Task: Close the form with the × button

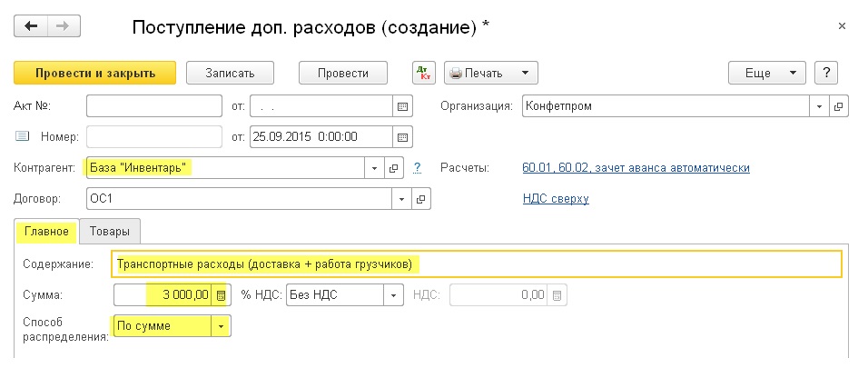Action: click(x=842, y=26)
